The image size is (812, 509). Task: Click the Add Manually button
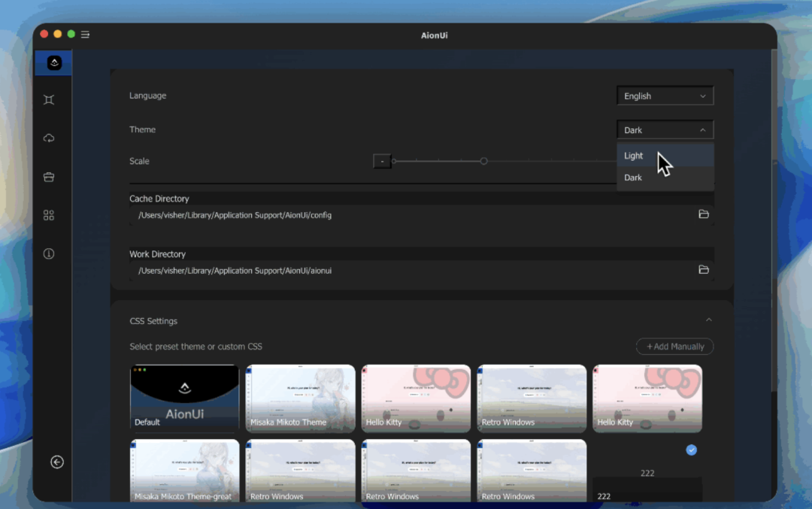(x=674, y=347)
